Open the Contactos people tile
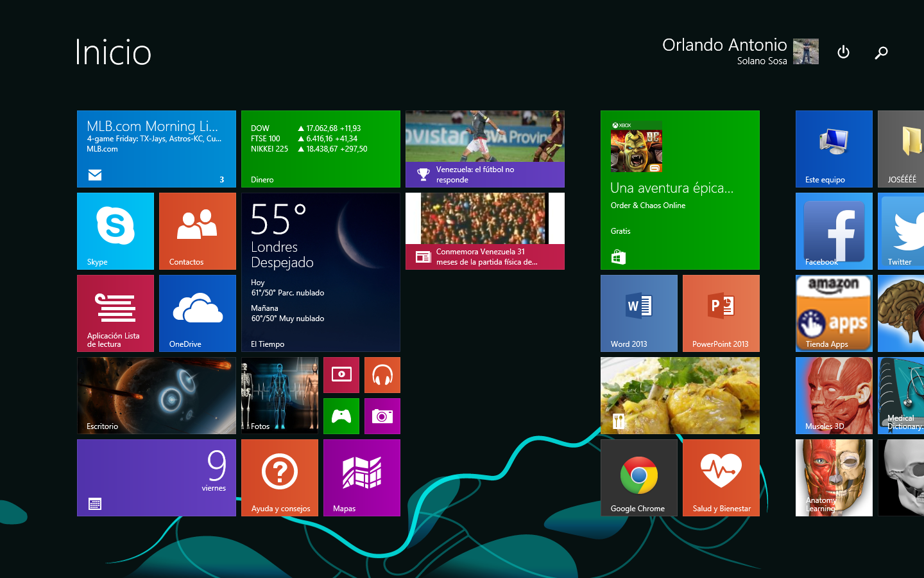 (x=198, y=231)
